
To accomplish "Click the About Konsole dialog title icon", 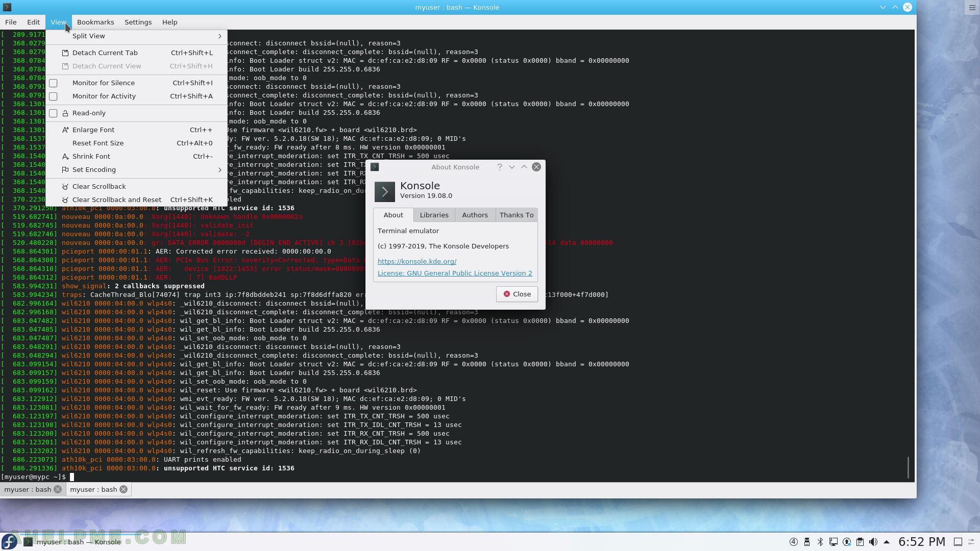I will click(x=375, y=167).
